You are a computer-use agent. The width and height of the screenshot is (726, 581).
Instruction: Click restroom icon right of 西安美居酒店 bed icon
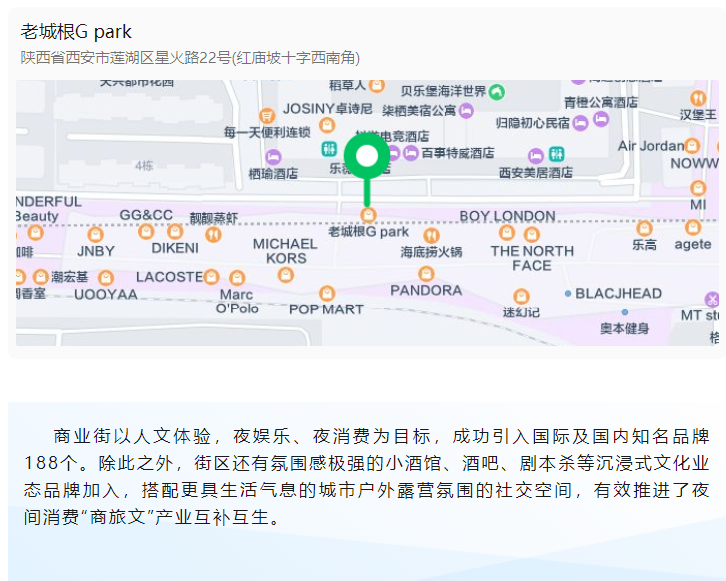coord(556,153)
